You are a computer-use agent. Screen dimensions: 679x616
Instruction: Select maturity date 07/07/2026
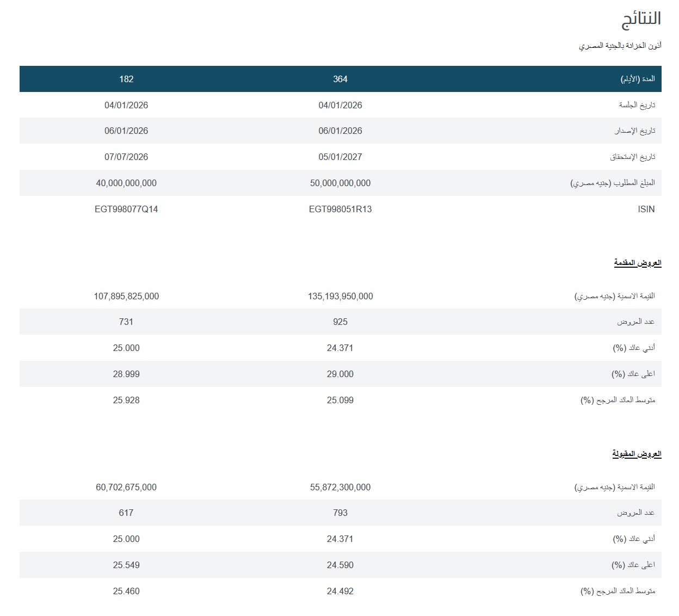[x=126, y=157]
